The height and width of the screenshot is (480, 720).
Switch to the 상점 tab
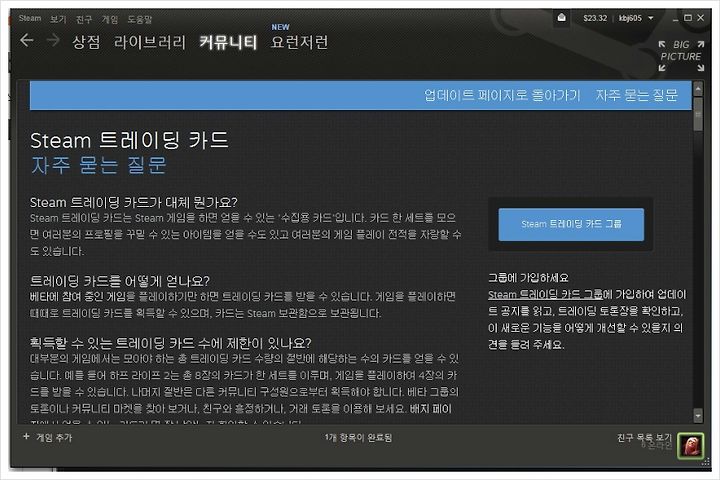(86, 42)
